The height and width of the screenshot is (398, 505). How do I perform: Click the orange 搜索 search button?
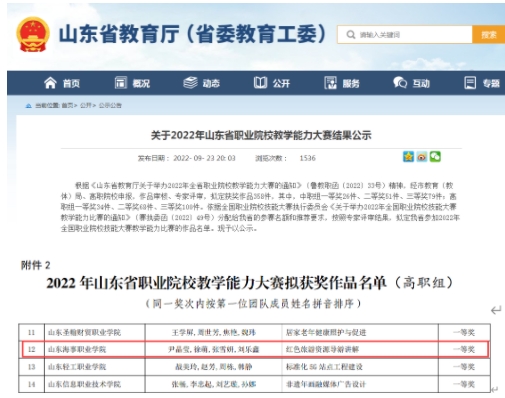pyautogui.click(x=488, y=35)
